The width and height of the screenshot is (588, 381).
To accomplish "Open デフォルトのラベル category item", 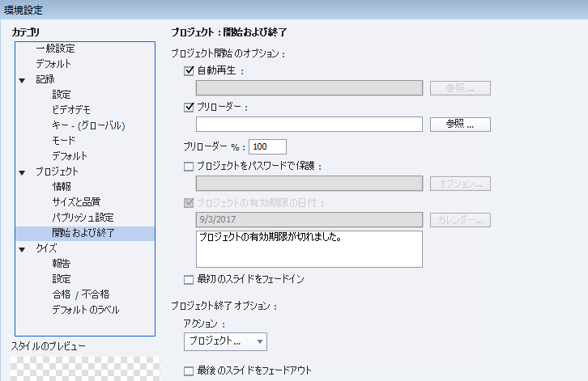I will [85, 309].
